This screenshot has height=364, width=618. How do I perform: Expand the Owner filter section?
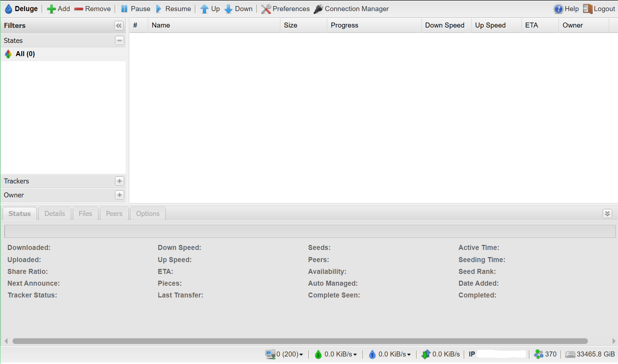point(120,195)
